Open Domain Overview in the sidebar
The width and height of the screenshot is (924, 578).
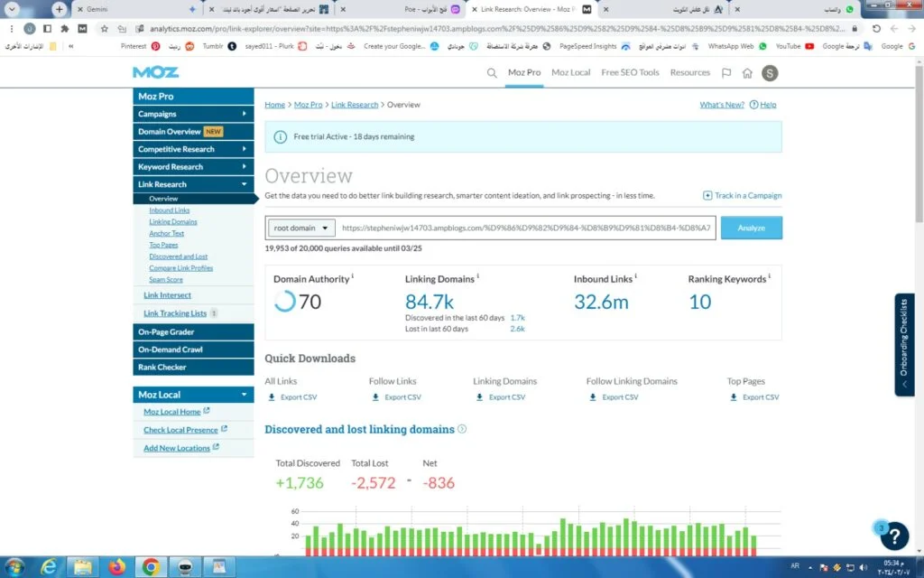[x=193, y=132]
